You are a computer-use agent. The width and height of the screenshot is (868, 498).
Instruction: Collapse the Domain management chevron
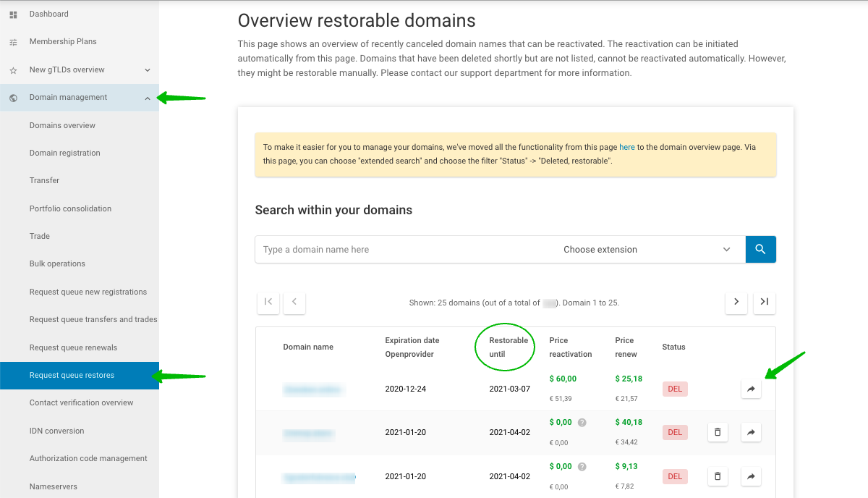click(x=148, y=98)
